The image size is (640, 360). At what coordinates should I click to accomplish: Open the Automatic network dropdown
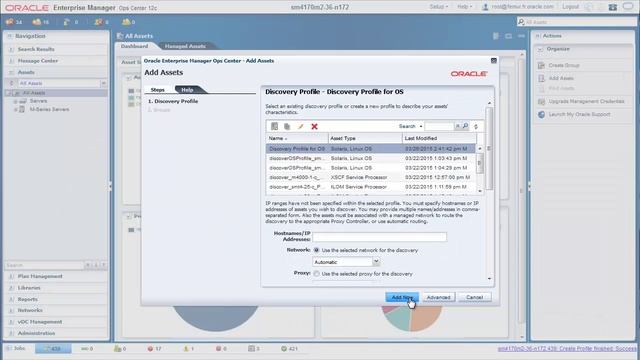point(376,262)
